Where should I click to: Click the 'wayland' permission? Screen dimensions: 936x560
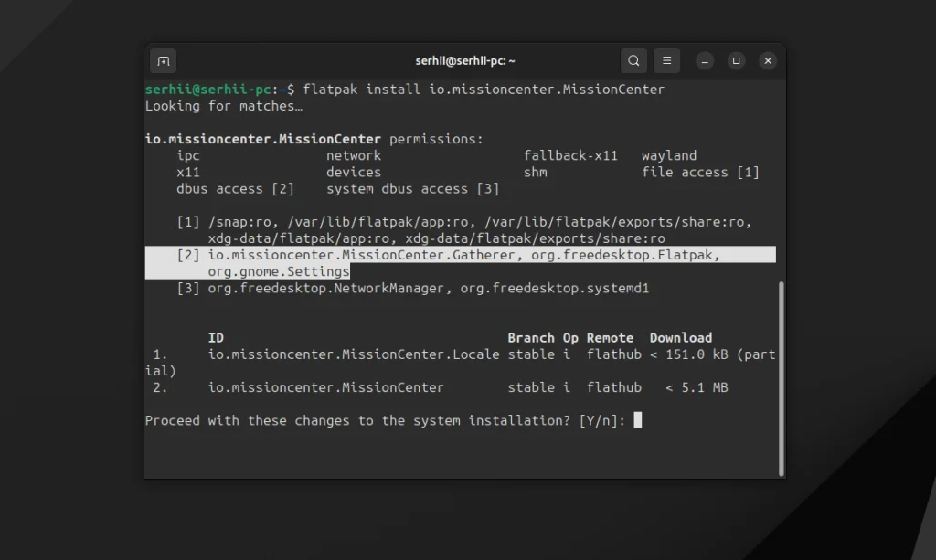coord(669,155)
